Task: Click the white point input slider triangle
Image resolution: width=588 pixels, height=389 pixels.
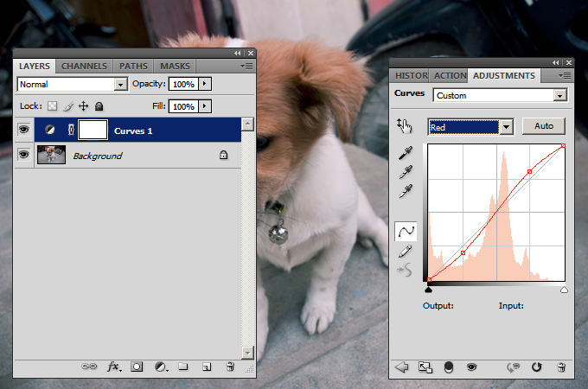Action: (564, 290)
